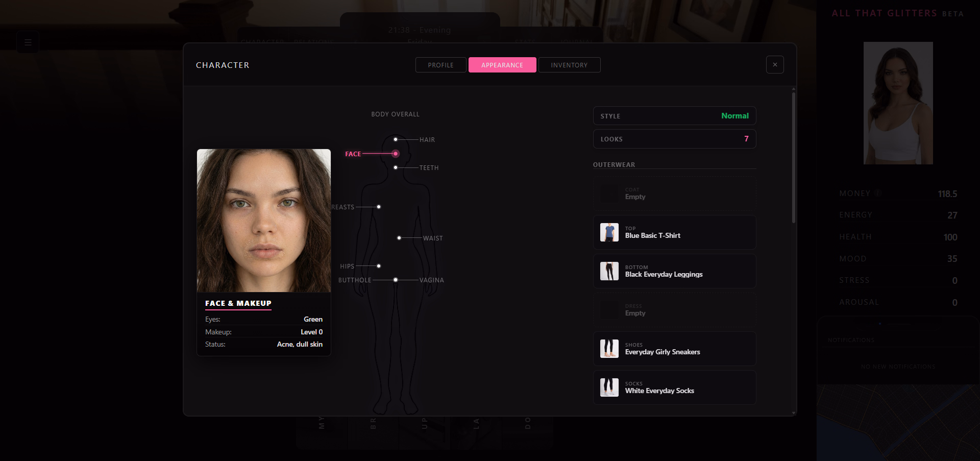Click the 'Blue Basic T-Shirt' name
This screenshot has height=461, width=980.
[x=653, y=235]
